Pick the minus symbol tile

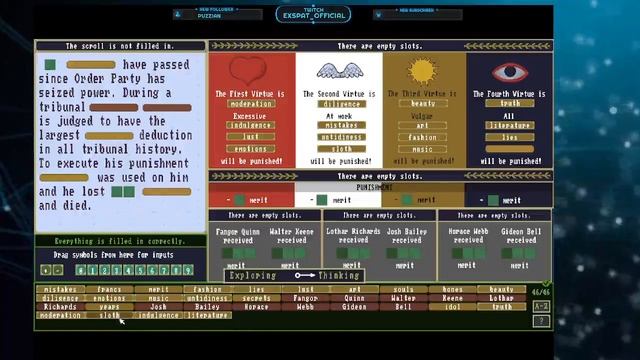click(x=58, y=270)
